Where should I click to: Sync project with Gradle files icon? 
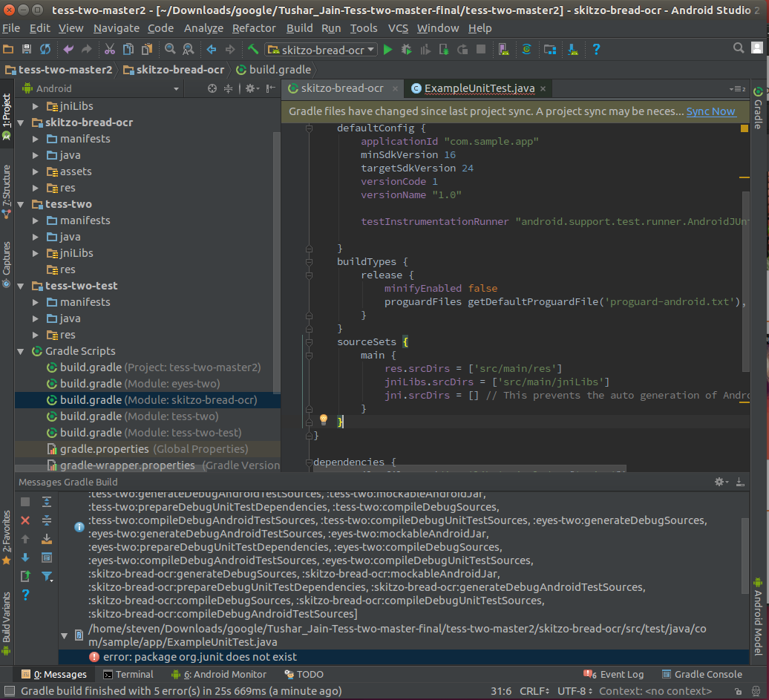pyautogui.click(x=527, y=49)
